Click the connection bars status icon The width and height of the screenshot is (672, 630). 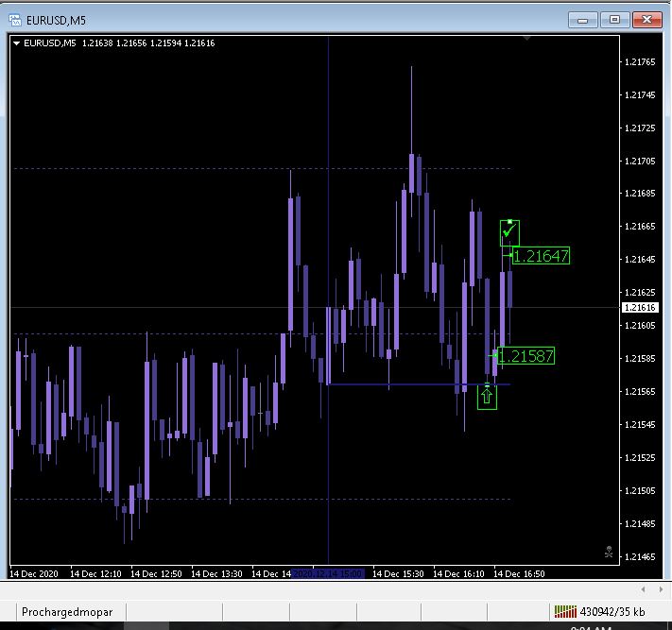pos(565,612)
